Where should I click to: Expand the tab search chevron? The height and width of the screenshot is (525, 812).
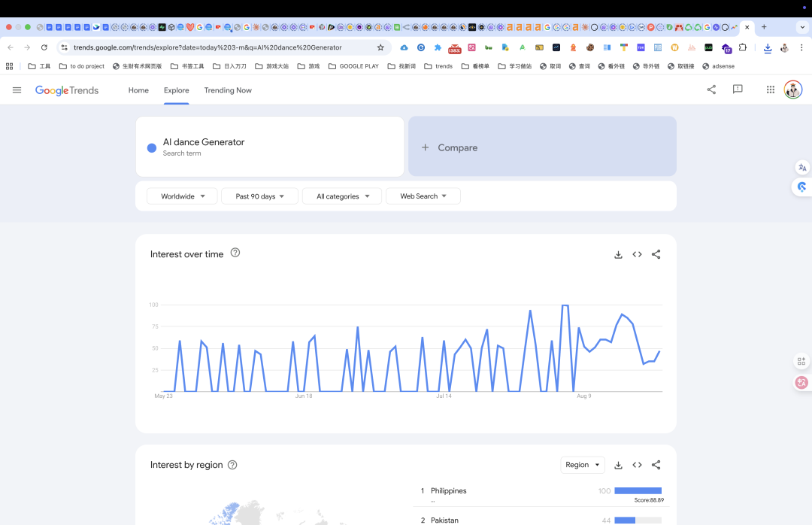point(802,27)
